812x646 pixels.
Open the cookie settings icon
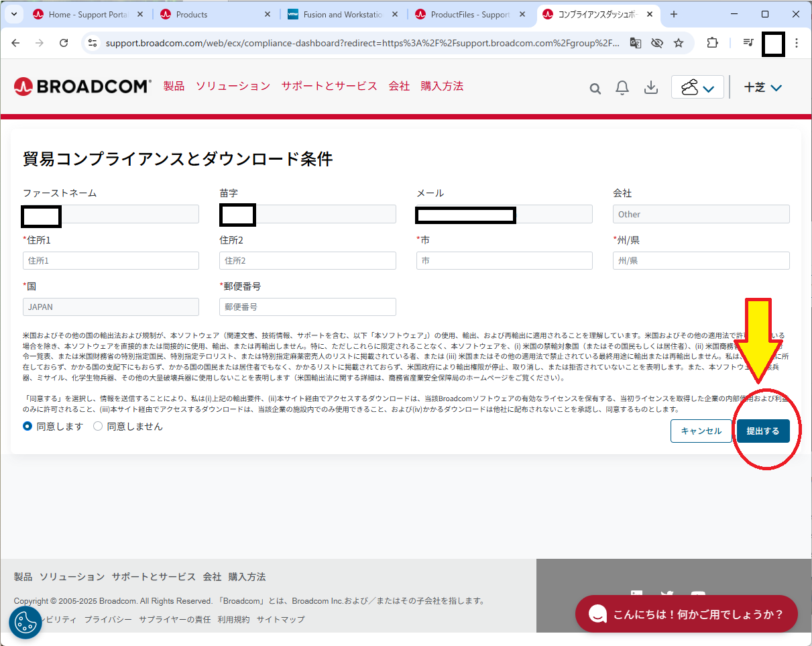click(25, 622)
